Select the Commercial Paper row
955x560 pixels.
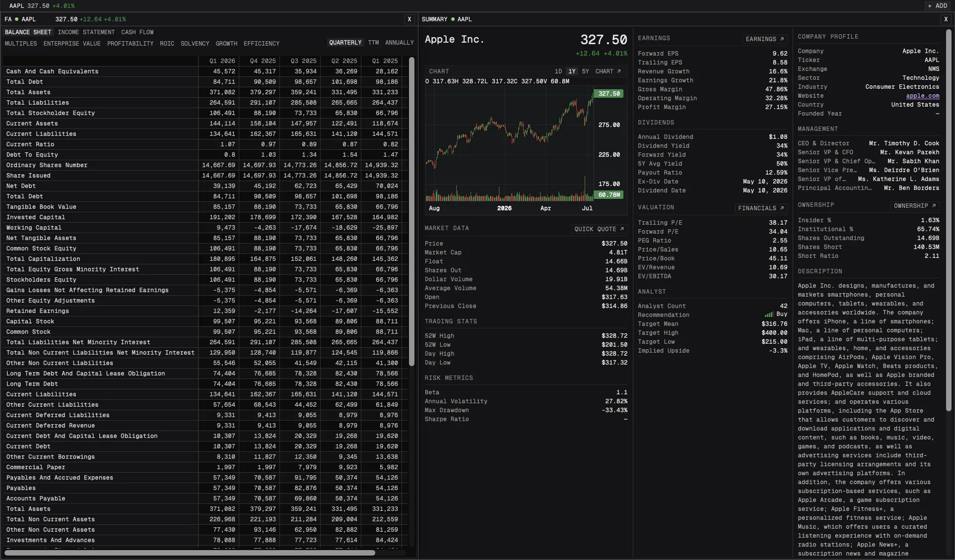click(205, 467)
